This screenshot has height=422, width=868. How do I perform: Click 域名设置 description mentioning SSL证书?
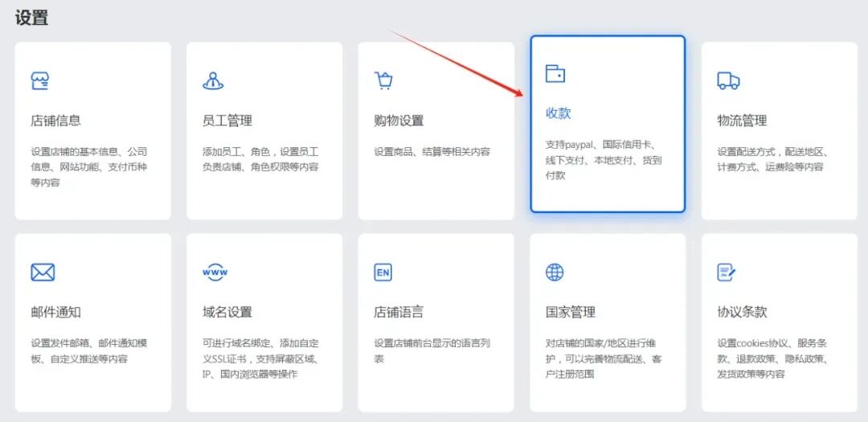(x=260, y=358)
